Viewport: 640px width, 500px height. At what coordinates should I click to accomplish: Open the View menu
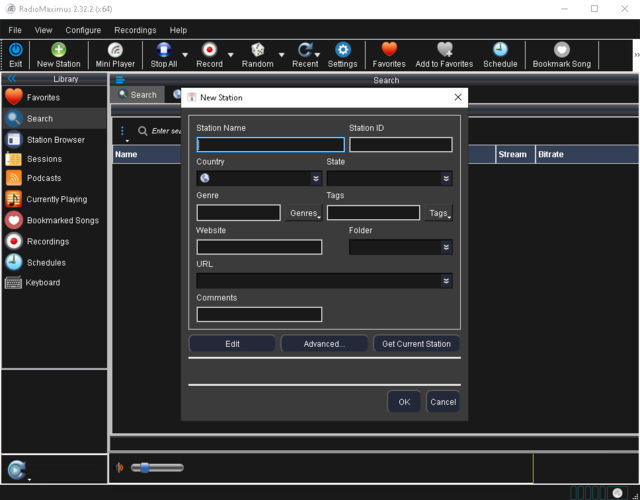(43, 30)
